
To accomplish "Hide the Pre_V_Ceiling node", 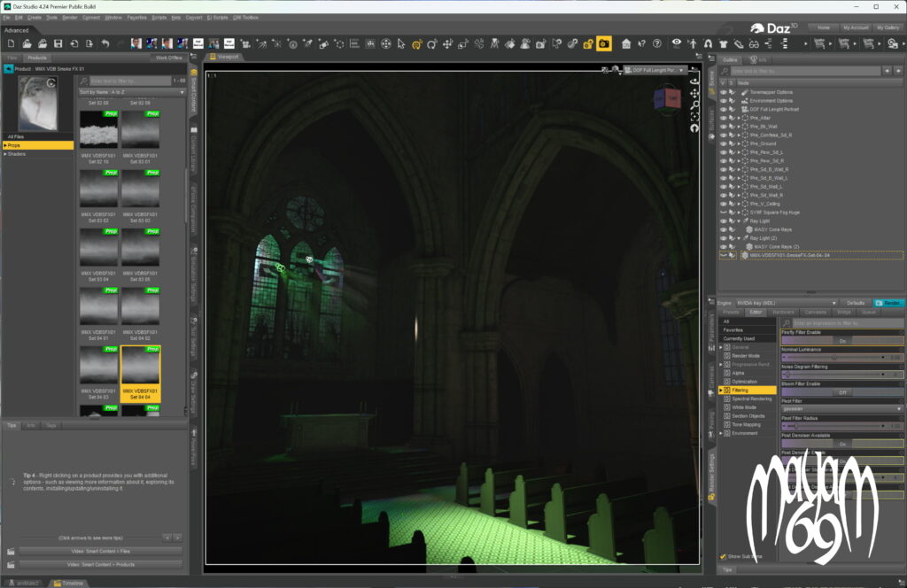I will (723, 204).
